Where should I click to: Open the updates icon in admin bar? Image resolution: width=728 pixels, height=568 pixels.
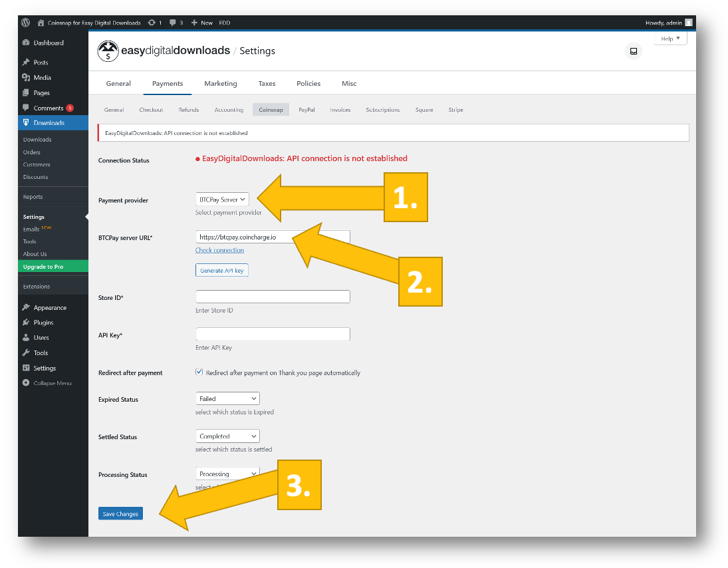click(152, 23)
